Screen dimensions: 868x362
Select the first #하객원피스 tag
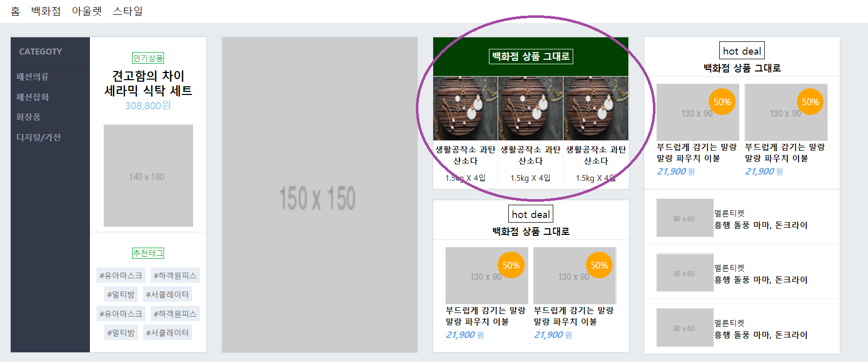point(175,275)
